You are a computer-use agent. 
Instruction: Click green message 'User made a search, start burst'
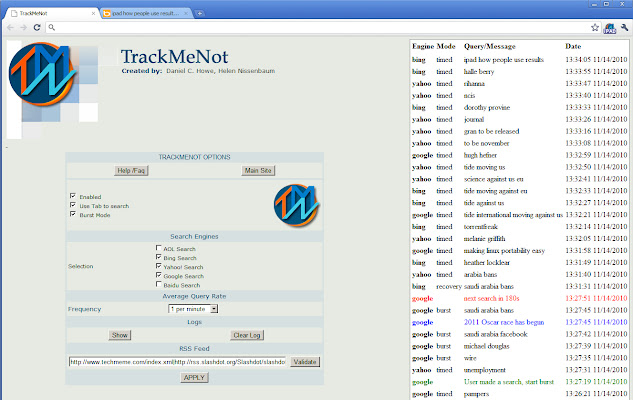(x=509, y=382)
